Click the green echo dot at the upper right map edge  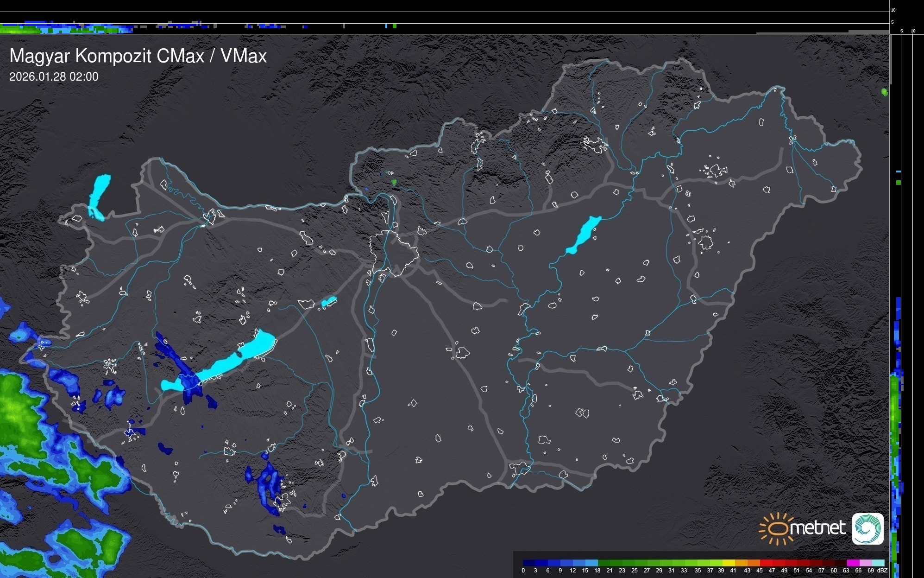tap(885, 92)
